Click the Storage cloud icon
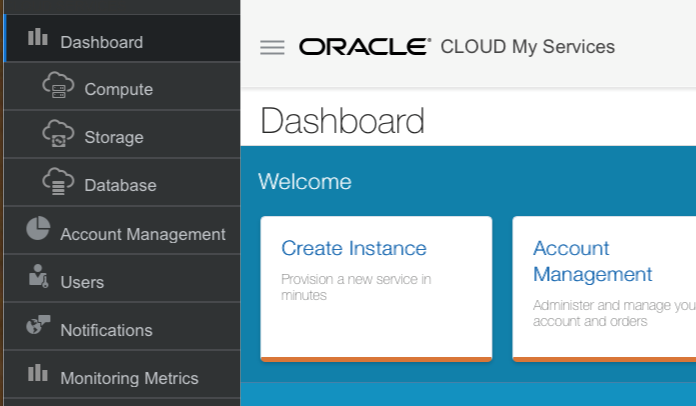Image resolution: width=696 pixels, height=406 pixels. (58, 133)
